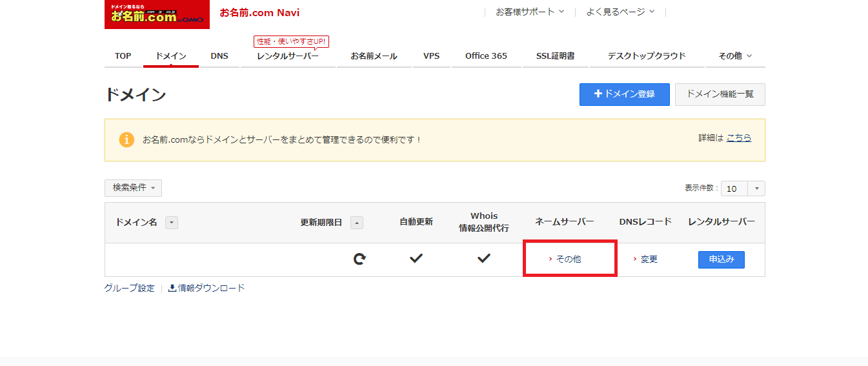
Task: Click the ドメイン名 column header
Action: 136,222
